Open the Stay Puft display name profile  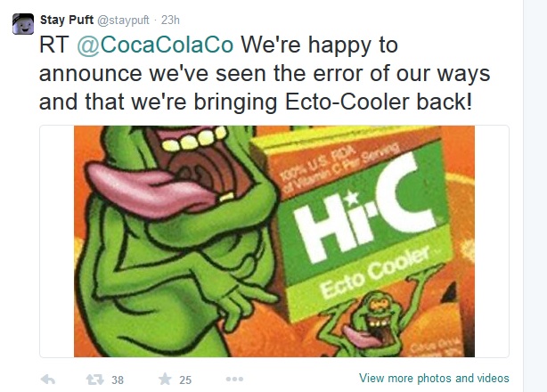tap(67, 20)
